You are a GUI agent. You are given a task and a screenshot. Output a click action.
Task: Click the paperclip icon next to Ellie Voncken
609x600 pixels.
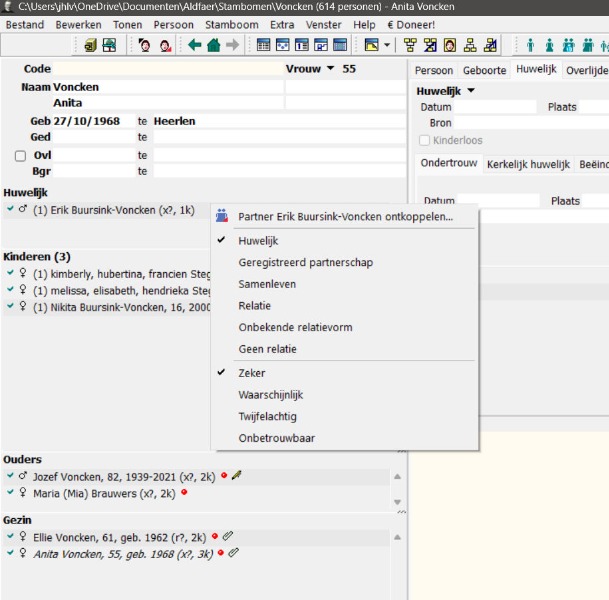pos(227,537)
